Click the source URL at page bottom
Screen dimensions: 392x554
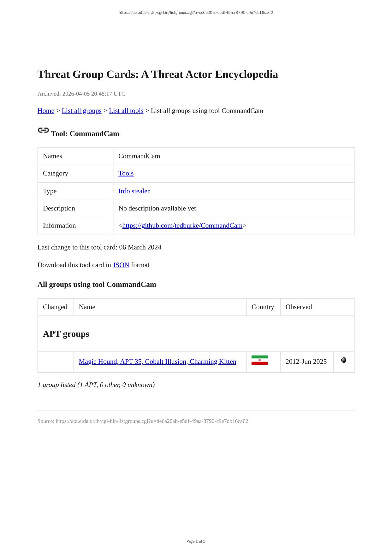[152, 421]
